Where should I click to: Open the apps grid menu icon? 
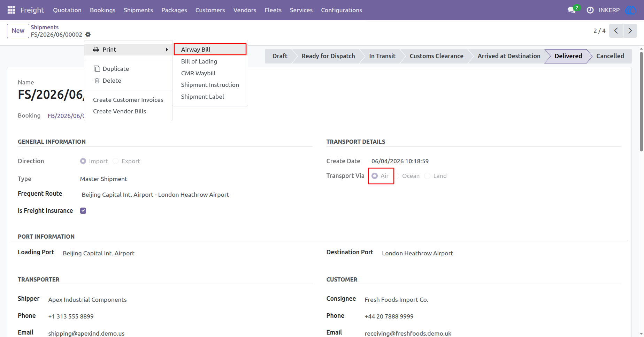[x=11, y=10]
